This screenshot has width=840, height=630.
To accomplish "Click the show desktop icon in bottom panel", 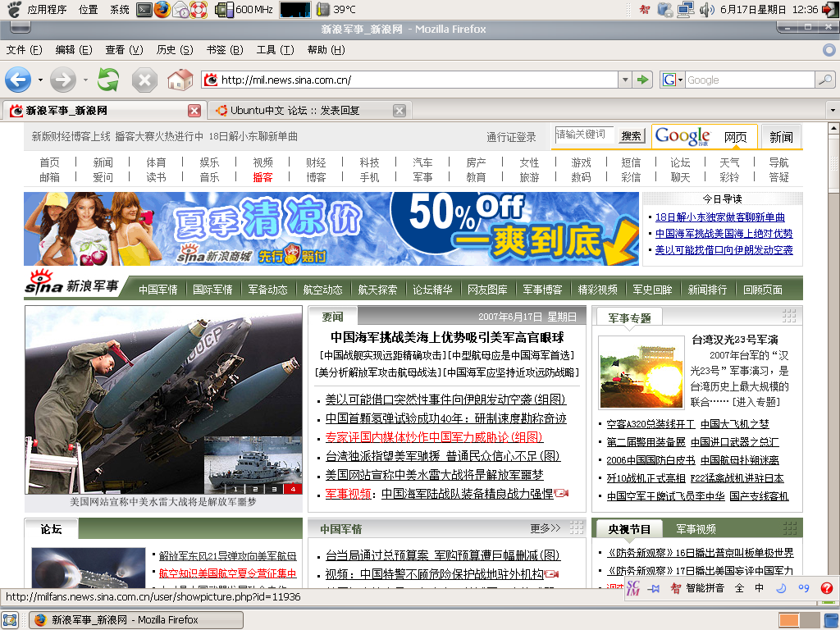I will (10, 620).
